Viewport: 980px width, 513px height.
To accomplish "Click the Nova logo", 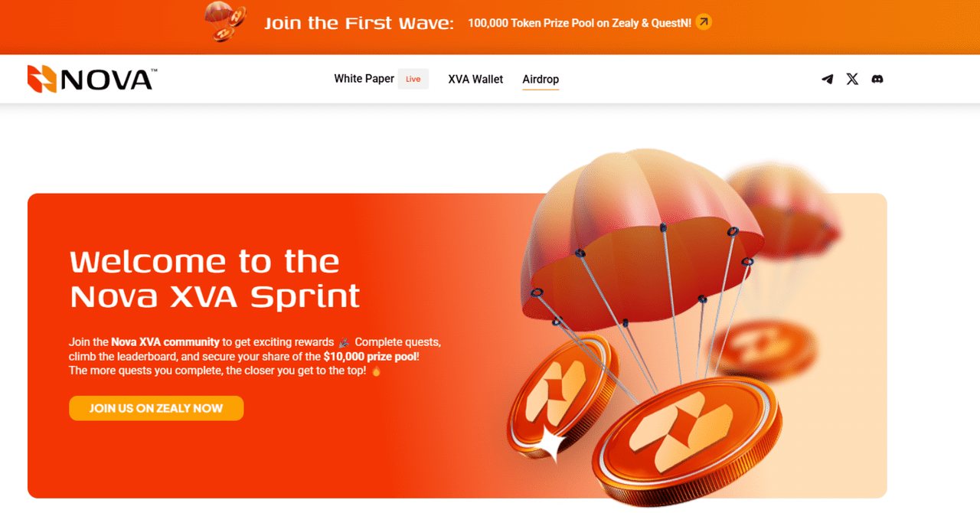I will tap(92, 79).
